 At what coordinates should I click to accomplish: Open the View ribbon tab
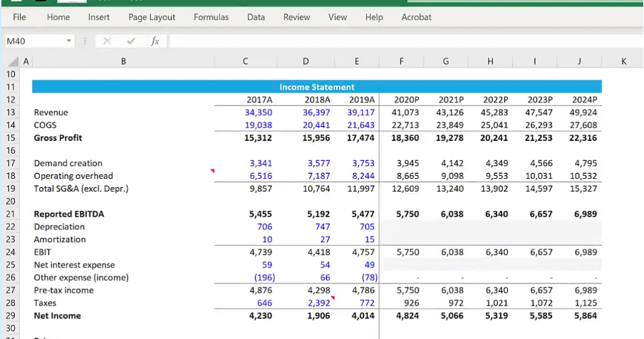point(338,17)
